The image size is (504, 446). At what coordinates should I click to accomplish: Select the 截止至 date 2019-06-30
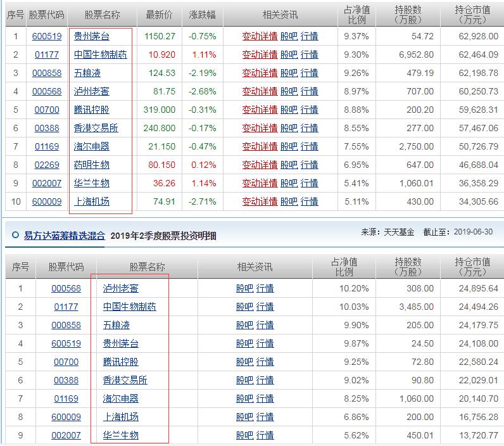(473, 232)
